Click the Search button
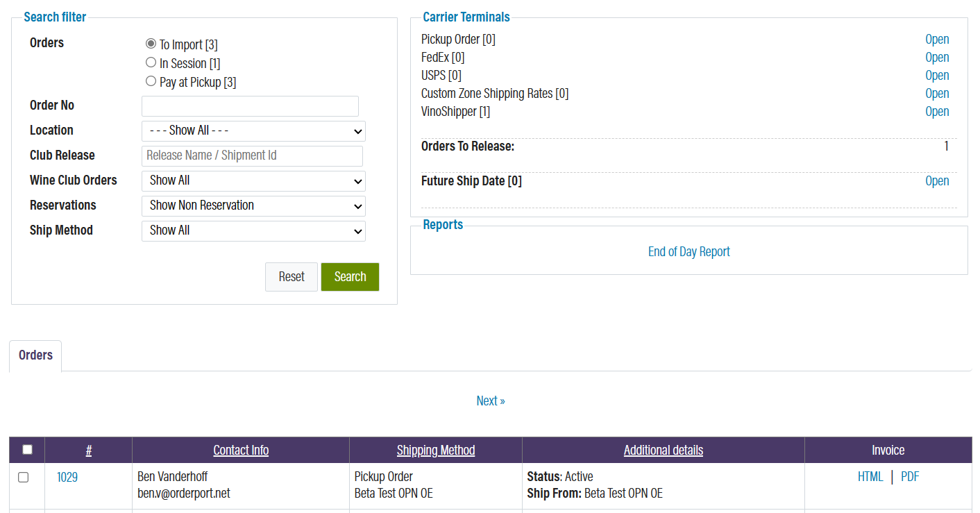Image resolution: width=980 pixels, height=513 pixels. click(x=350, y=276)
